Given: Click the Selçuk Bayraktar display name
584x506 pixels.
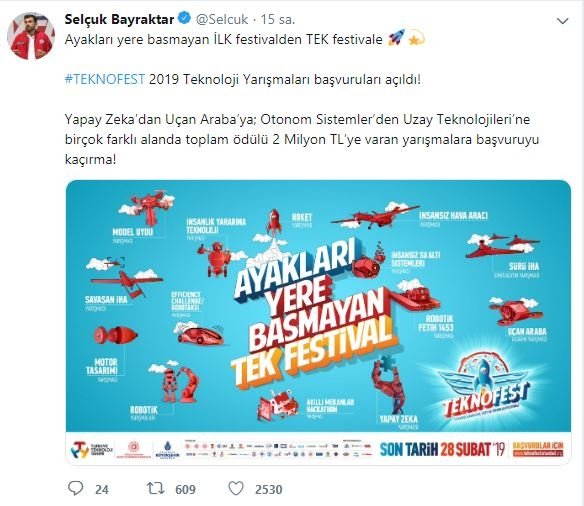Looking at the screenshot, I should (119, 19).
